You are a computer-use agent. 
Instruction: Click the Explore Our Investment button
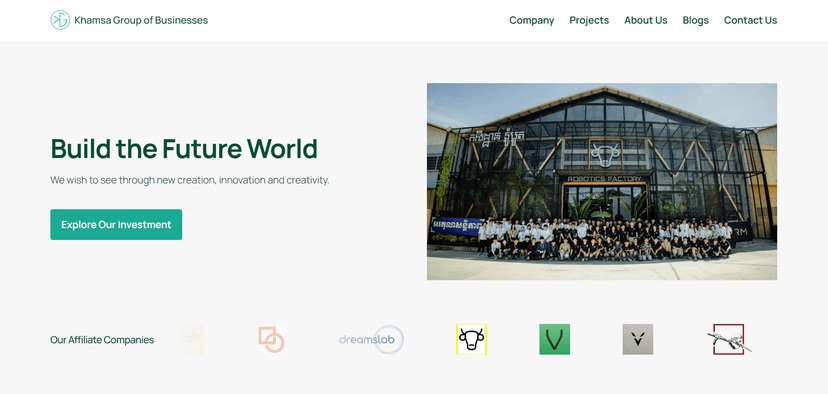116,224
